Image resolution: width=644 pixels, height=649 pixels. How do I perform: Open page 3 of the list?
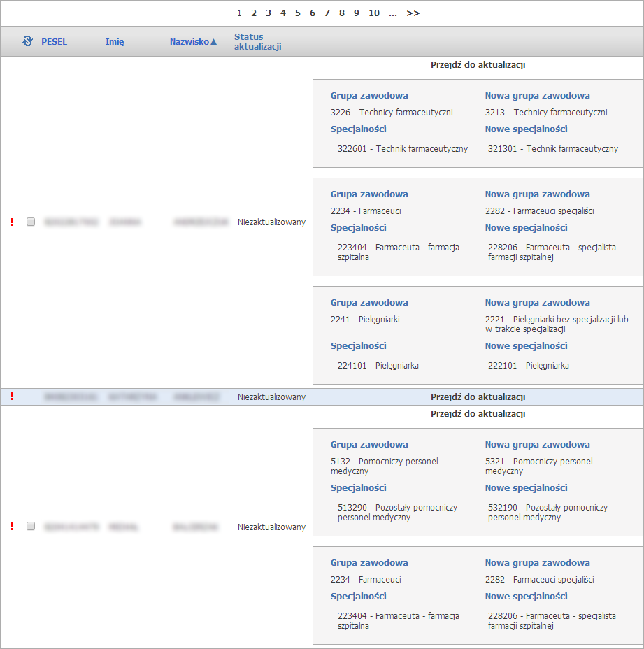click(x=269, y=13)
